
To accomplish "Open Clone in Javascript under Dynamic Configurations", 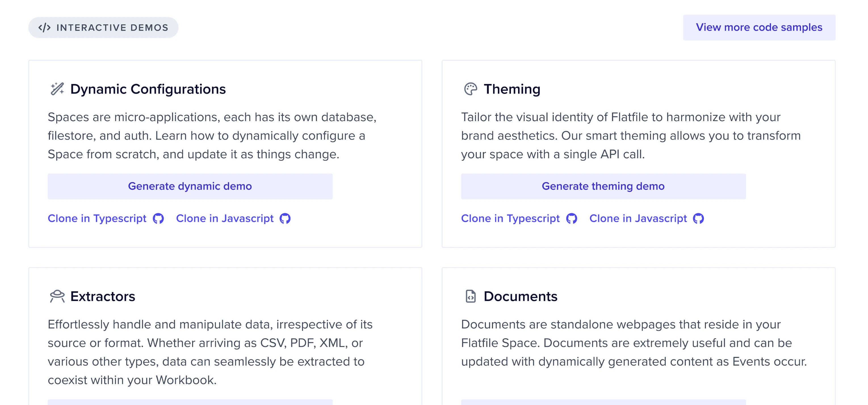I will (x=225, y=218).
